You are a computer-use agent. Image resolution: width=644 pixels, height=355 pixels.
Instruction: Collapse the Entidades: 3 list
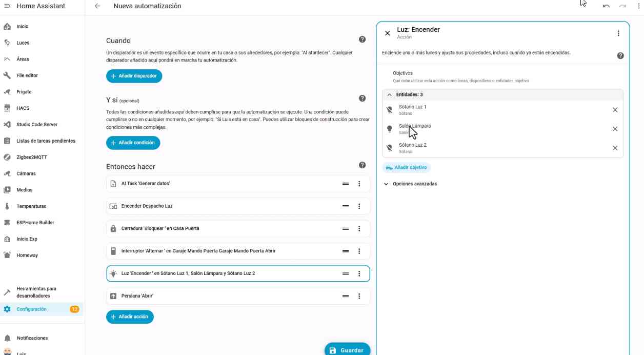pyautogui.click(x=390, y=95)
